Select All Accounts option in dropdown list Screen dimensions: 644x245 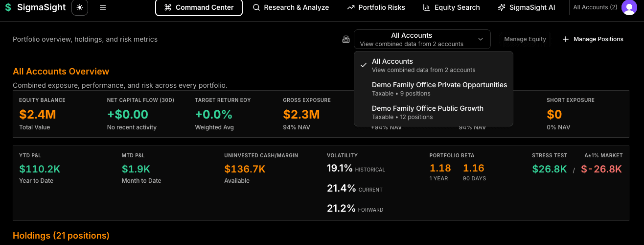tap(434, 65)
